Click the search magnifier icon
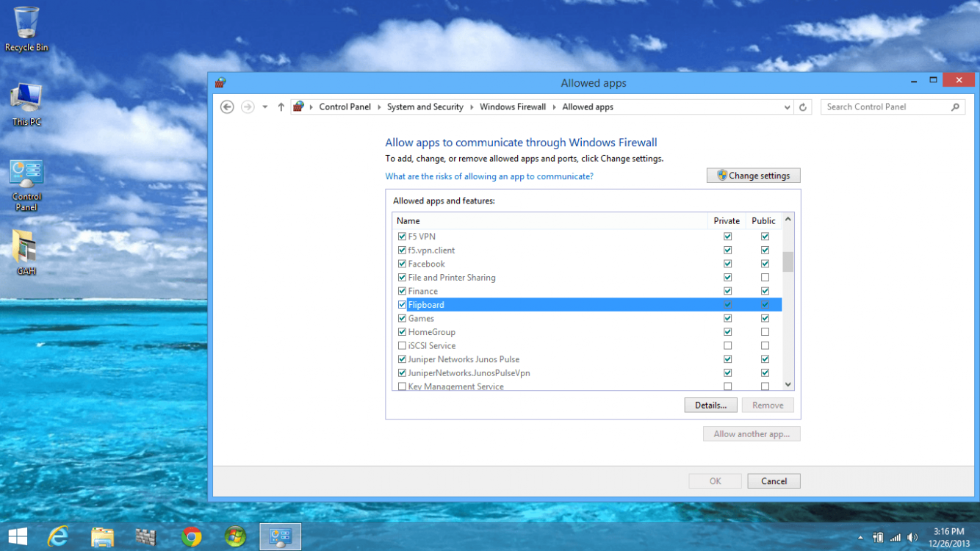The height and width of the screenshot is (551, 980). pyautogui.click(x=955, y=107)
